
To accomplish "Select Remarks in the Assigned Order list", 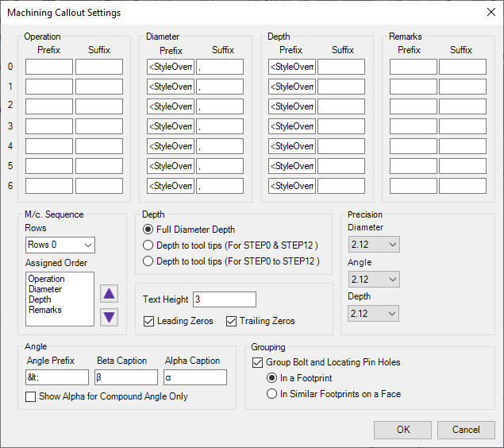I will click(44, 310).
